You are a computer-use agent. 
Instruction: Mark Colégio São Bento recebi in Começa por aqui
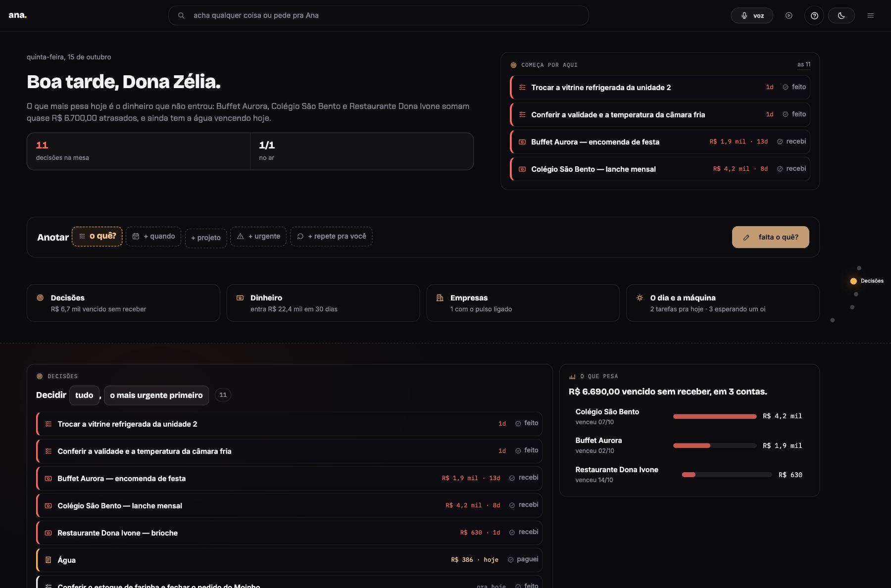tap(792, 169)
